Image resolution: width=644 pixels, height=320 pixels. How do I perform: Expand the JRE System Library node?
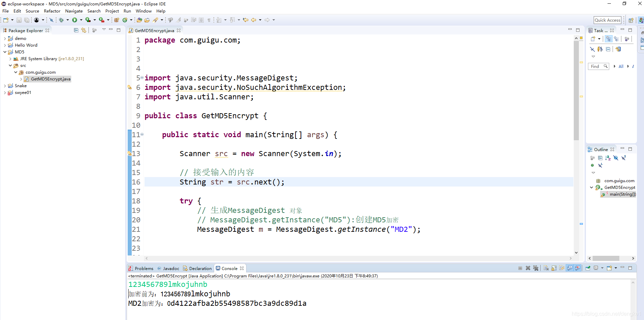pos(10,59)
